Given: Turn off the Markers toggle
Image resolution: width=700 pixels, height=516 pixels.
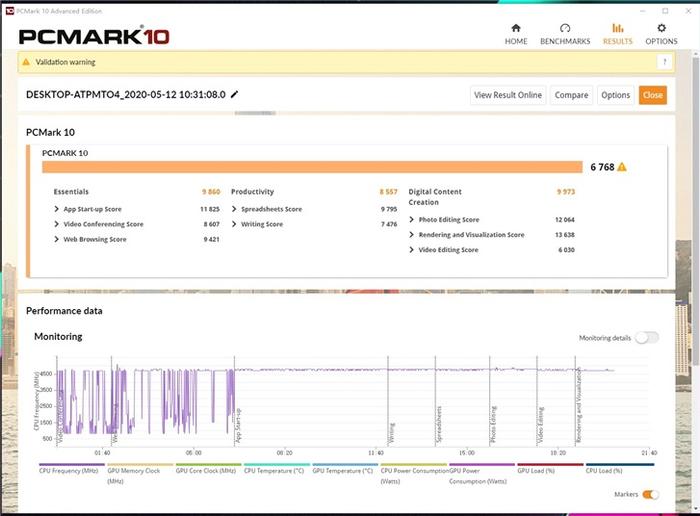Looking at the screenshot, I should [x=650, y=494].
